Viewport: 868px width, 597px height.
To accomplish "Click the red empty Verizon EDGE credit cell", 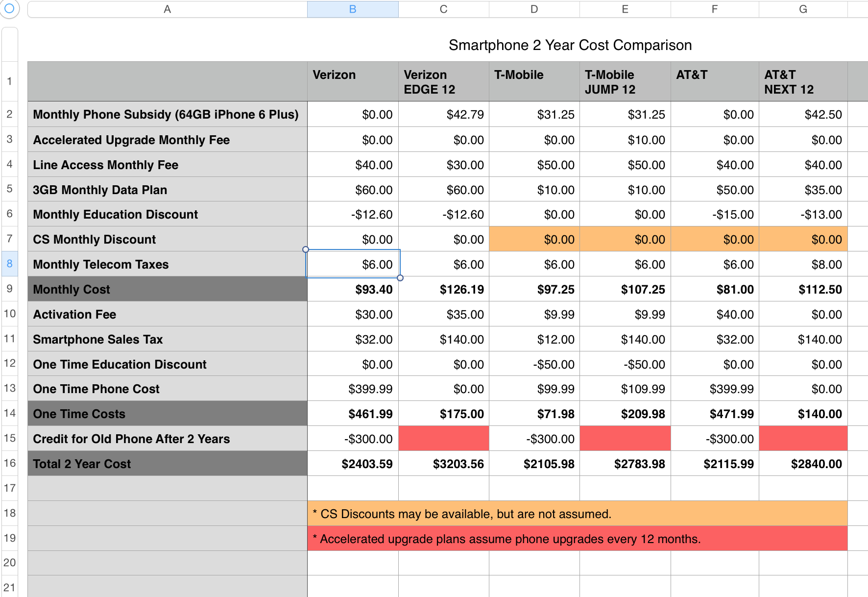I will coord(444,439).
